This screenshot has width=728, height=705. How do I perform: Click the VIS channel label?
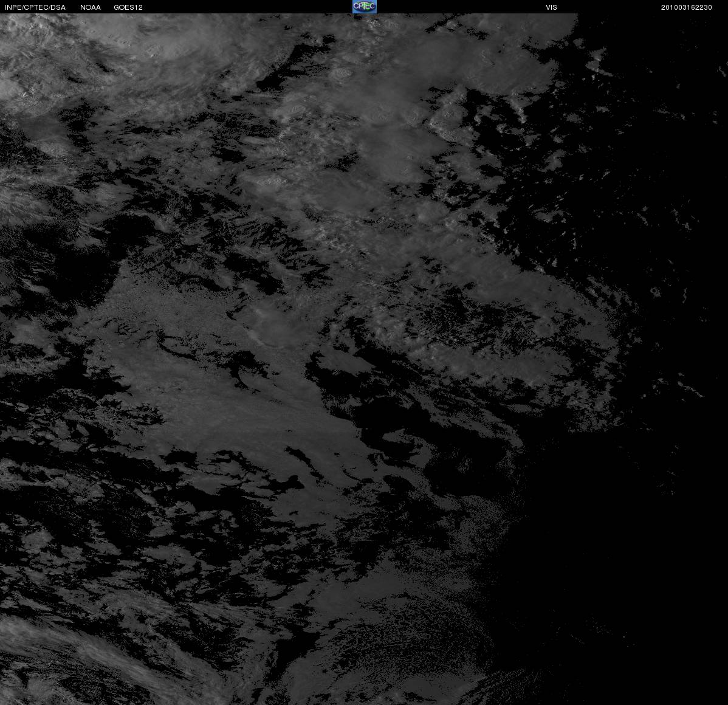pos(551,7)
